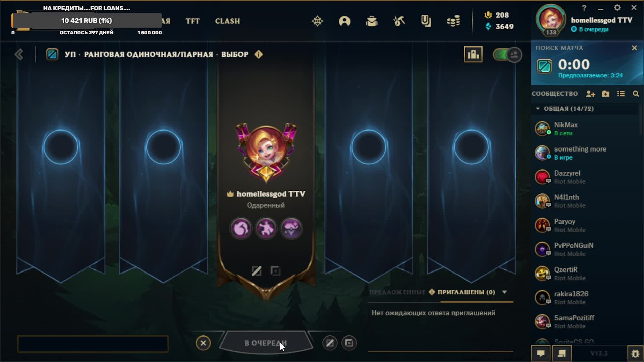Screen dimensions: 644x362
Task: Click the add friend icon
Action: pyautogui.click(x=590, y=94)
